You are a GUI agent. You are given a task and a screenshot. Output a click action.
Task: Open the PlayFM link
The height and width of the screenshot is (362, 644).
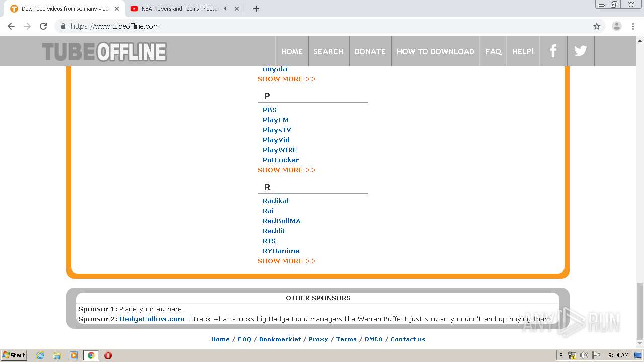pos(276,120)
